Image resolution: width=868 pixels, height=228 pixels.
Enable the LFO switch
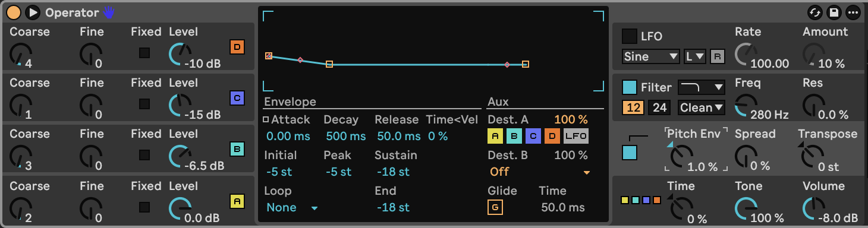(629, 36)
